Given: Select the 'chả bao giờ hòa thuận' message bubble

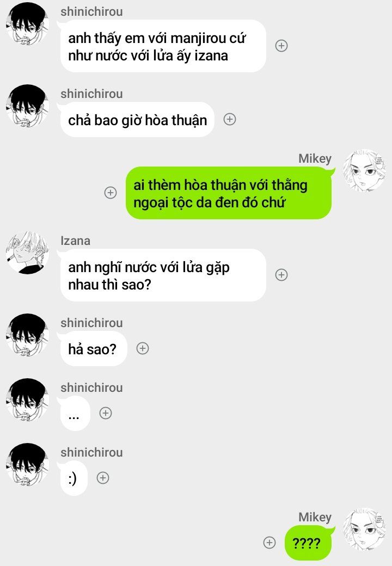Looking at the screenshot, I should point(137,120).
